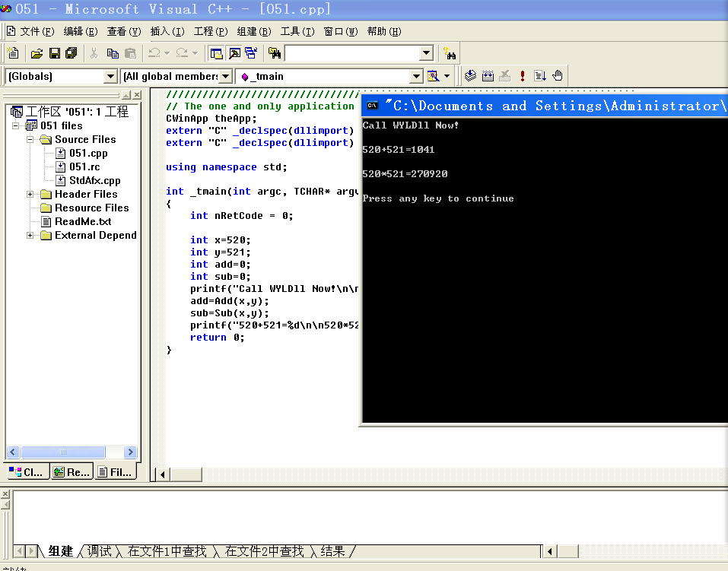The width and height of the screenshot is (728, 571).
Task: Select 051.rc in the file tree
Action: point(84,167)
